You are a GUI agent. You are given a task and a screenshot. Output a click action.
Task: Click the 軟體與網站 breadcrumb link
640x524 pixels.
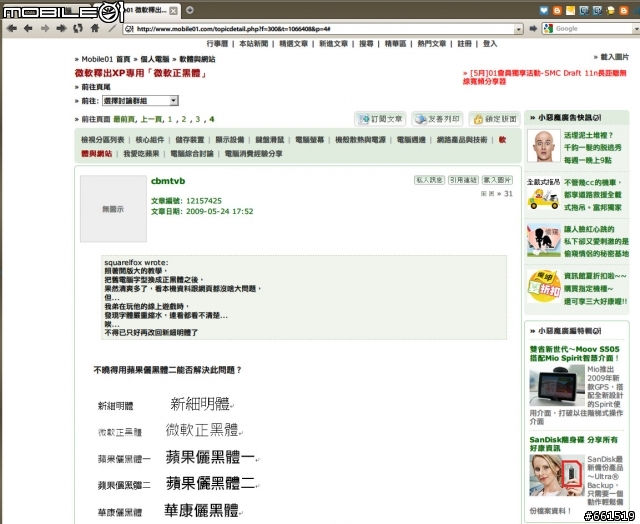(x=198, y=59)
